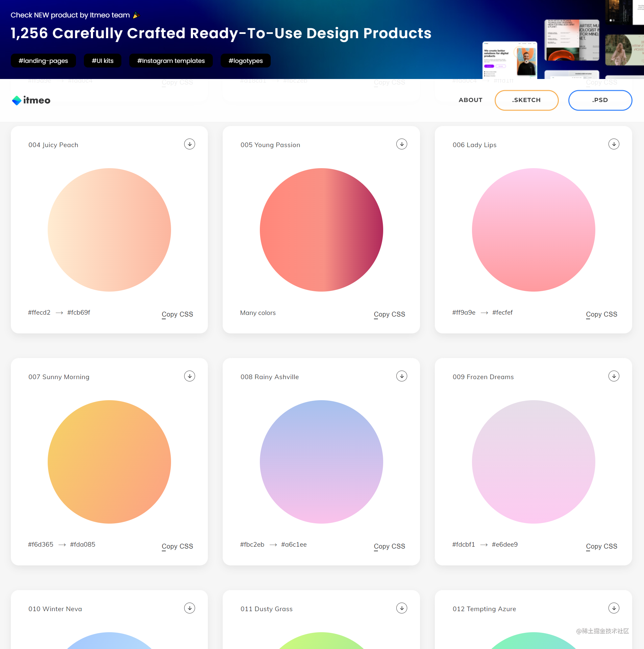This screenshot has height=649, width=644.
Task: Download the 004 Juicy Peach gradient
Action: coord(189,144)
